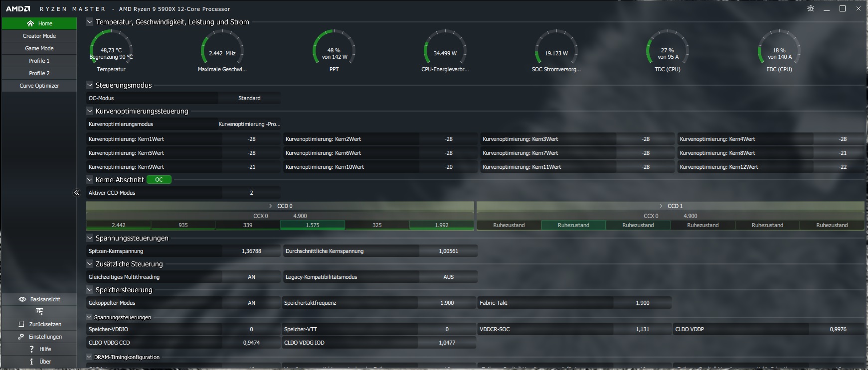Click the bug report icon in title bar

click(x=811, y=8)
